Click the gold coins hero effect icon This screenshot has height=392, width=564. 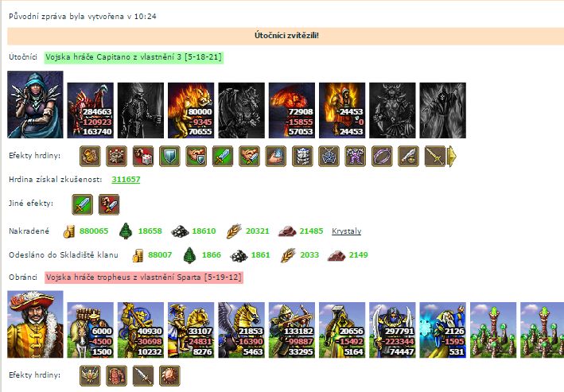click(90, 156)
